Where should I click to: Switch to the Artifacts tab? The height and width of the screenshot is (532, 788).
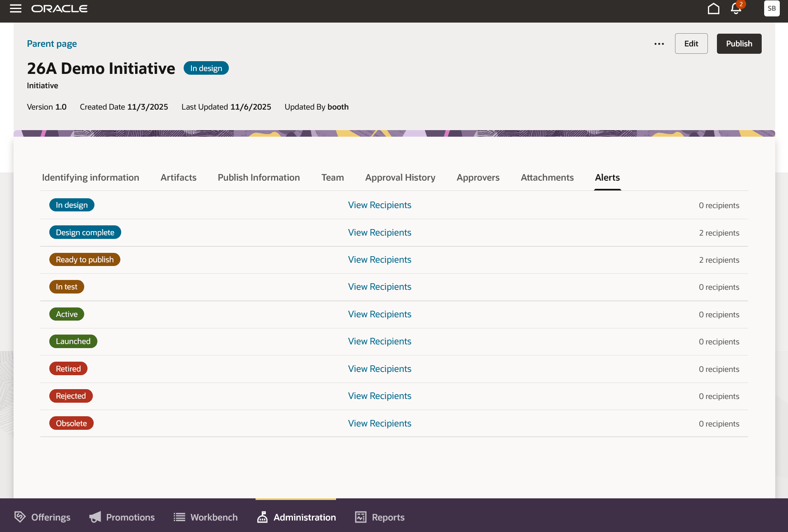pos(178,177)
